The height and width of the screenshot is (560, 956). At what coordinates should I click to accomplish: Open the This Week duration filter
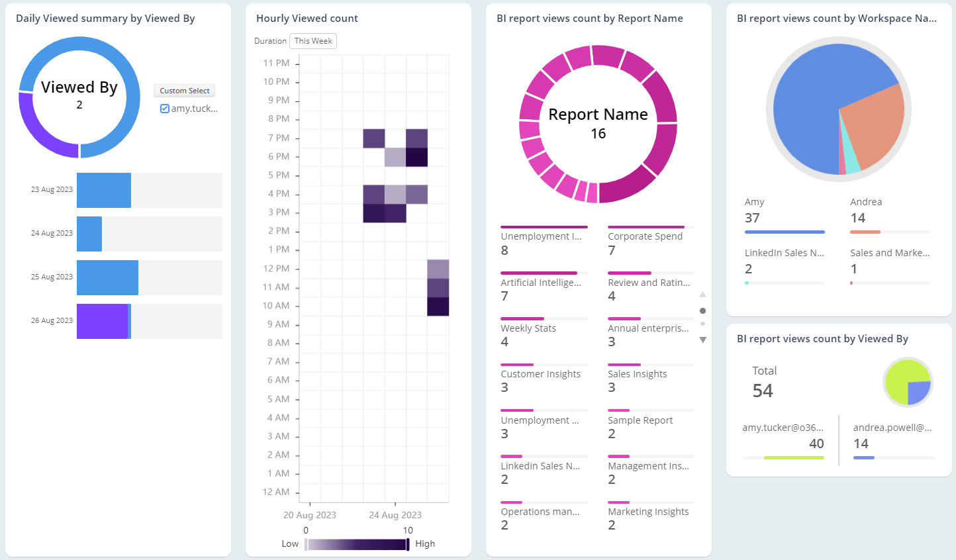(x=312, y=40)
